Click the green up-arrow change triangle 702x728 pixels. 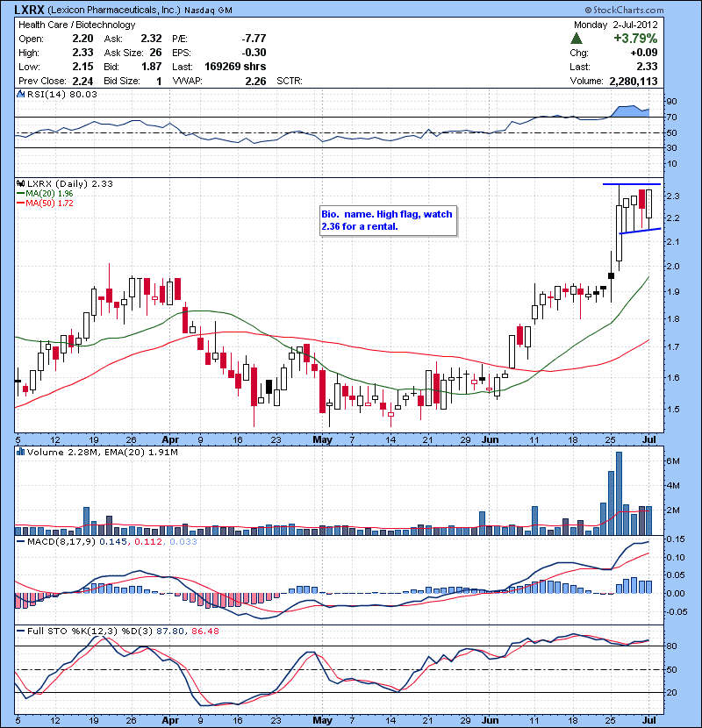coord(577,38)
